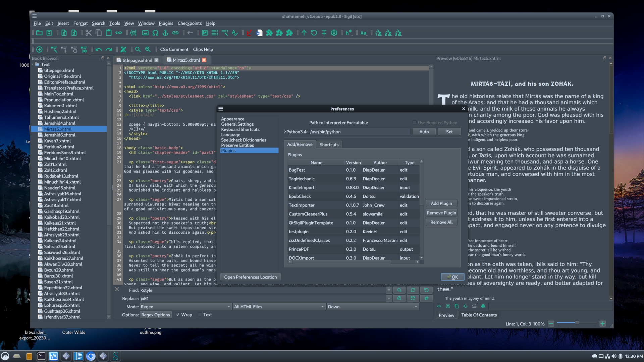Click the Add Plugin button
The height and width of the screenshot is (362, 644).
click(441, 203)
